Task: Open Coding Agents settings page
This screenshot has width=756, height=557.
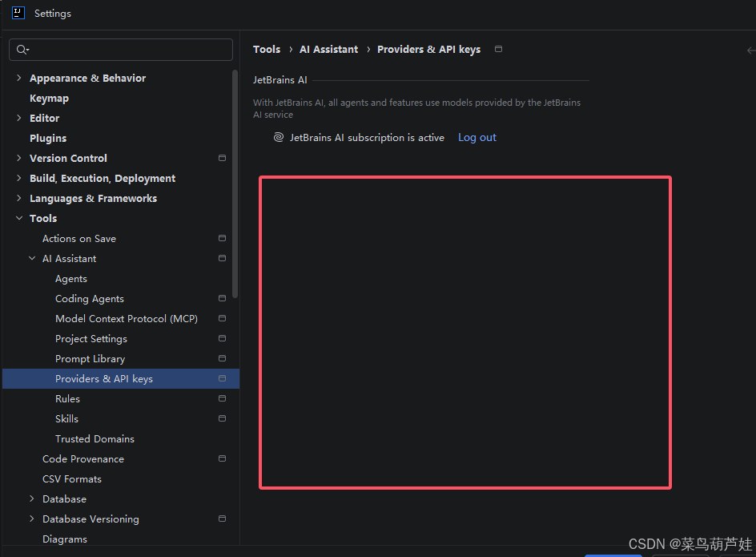Action: tap(90, 299)
